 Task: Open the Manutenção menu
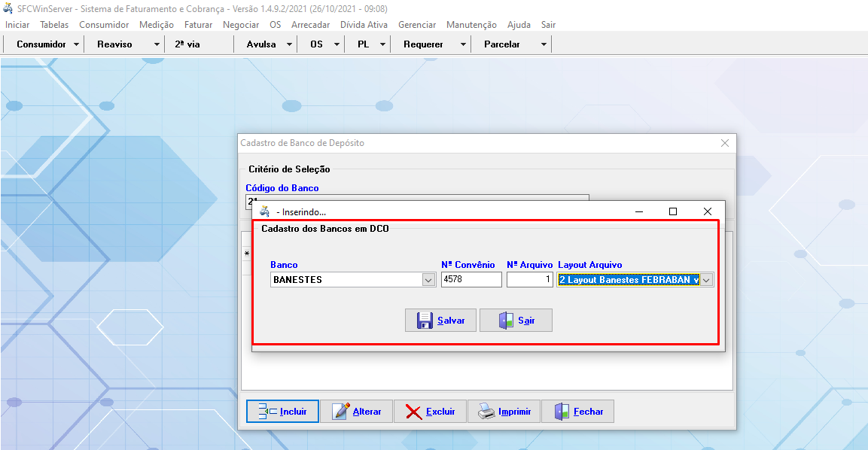pyautogui.click(x=471, y=25)
